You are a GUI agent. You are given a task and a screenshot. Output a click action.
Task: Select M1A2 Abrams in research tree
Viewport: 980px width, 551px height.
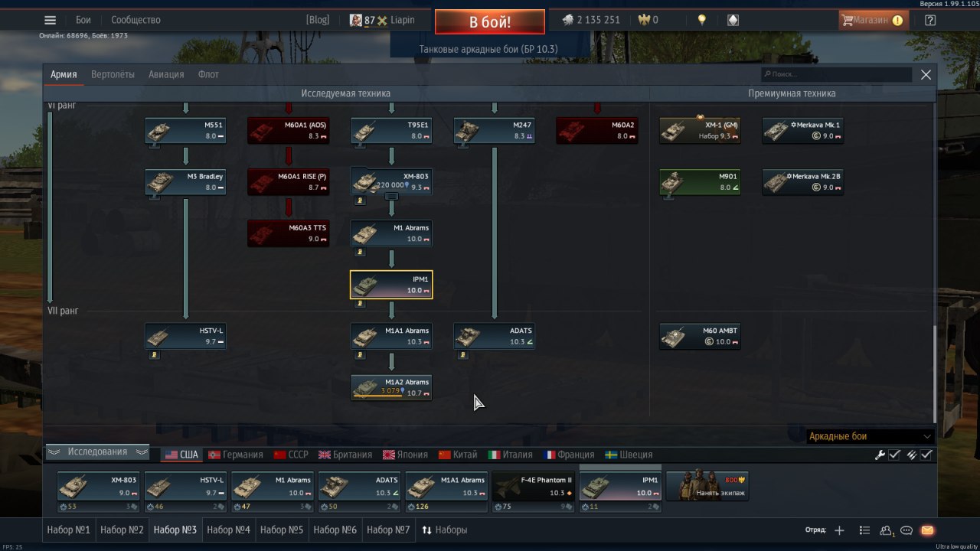(x=391, y=387)
